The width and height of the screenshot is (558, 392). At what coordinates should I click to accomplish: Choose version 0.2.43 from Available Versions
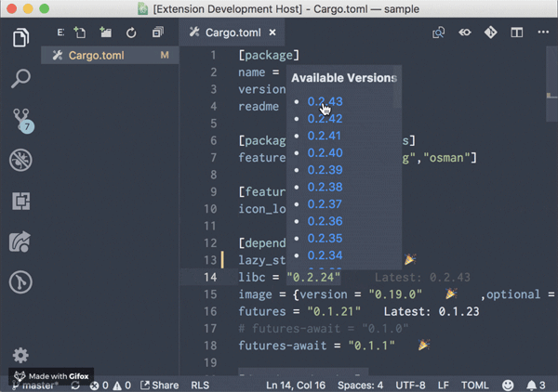(325, 101)
